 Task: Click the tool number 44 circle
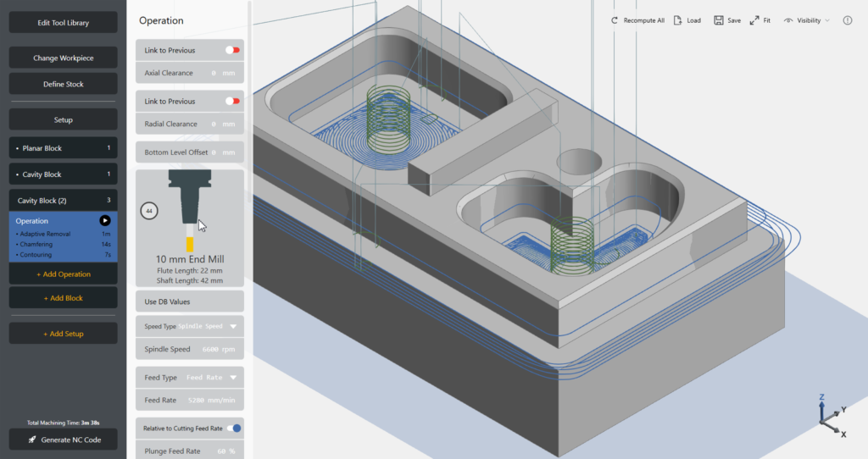click(149, 210)
